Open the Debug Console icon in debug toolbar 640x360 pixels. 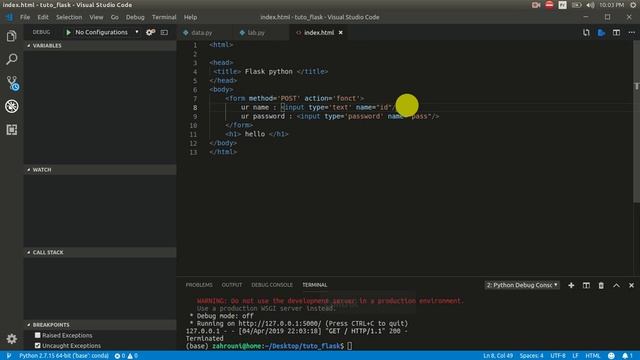pos(164,32)
